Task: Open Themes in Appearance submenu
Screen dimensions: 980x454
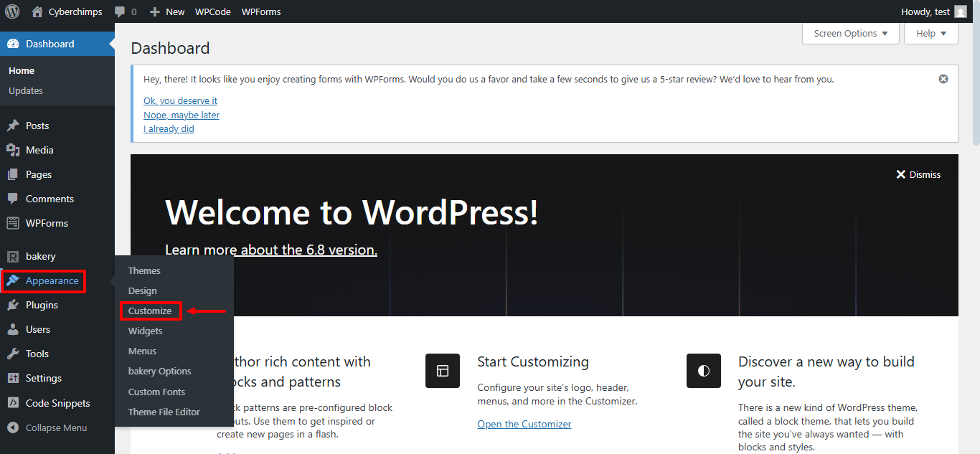Action: [x=144, y=270]
